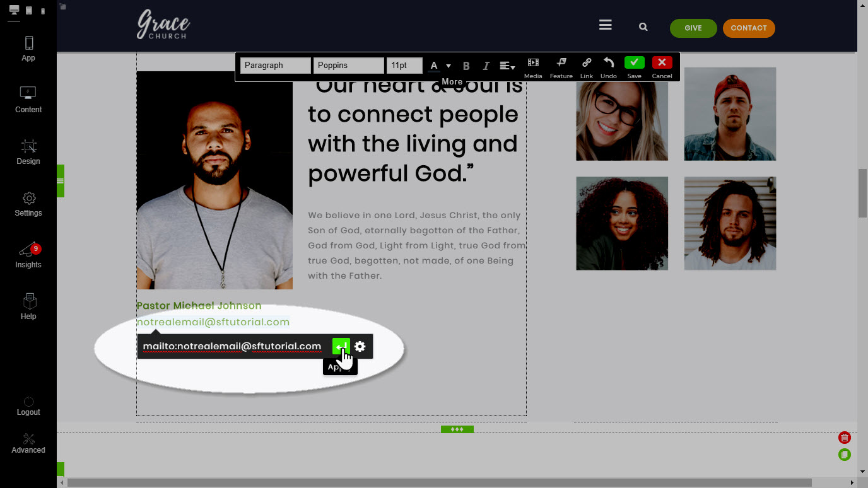Click the 'We believe in one Lord' paragraph
Screen dimensions: 868x488
[416, 245]
